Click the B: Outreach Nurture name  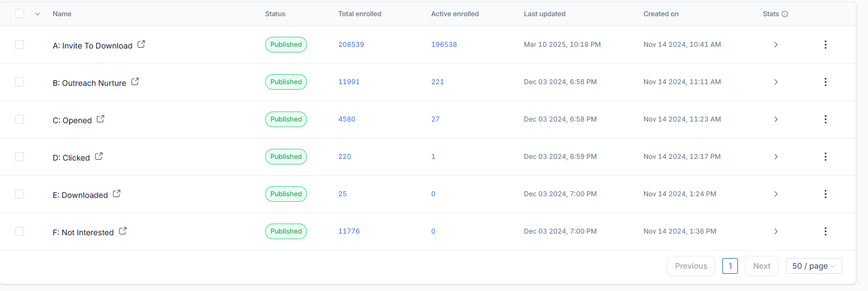coord(89,83)
